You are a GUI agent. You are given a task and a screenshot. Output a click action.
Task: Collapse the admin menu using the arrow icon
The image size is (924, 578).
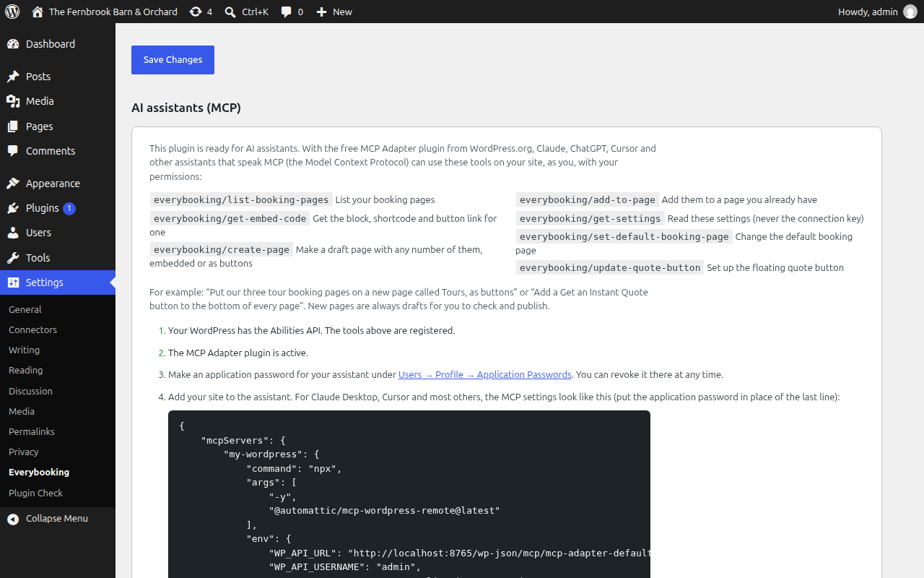click(x=13, y=519)
